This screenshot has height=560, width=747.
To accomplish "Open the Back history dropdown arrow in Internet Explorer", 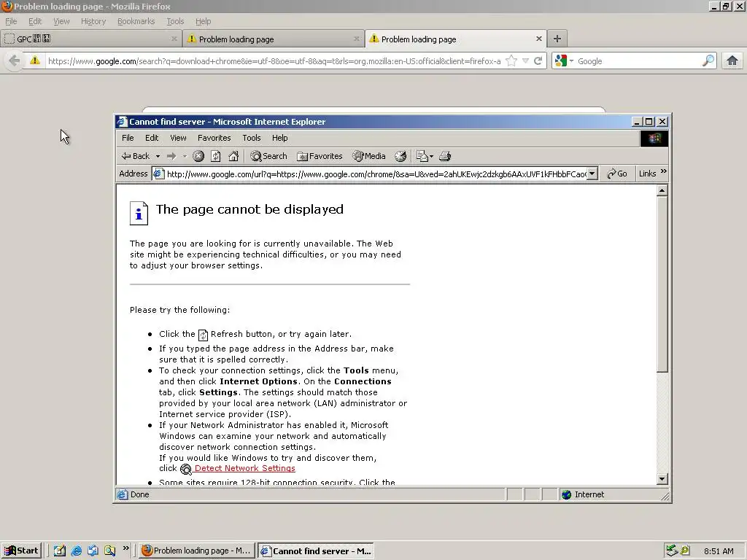I will (x=158, y=156).
